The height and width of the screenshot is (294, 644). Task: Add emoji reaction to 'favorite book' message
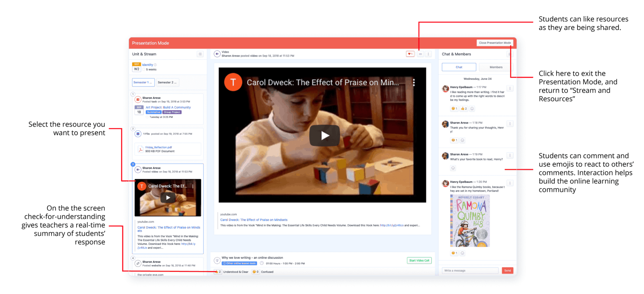[x=453, y=168]
